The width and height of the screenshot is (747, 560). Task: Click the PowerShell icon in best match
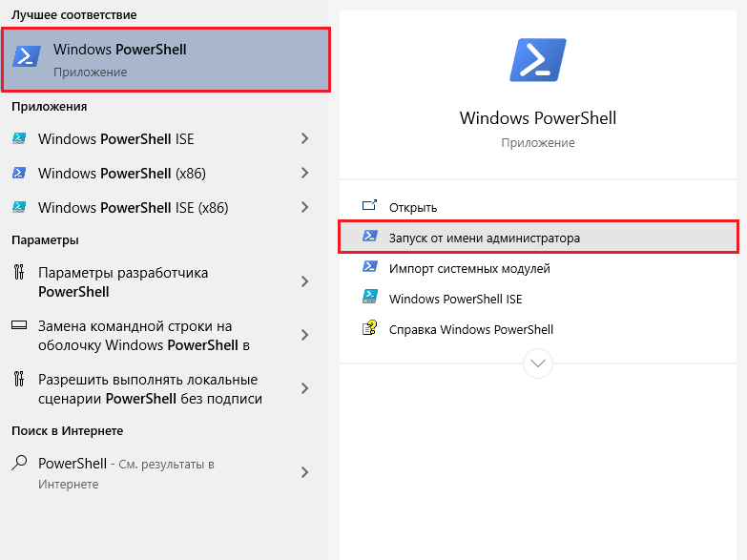27,56
